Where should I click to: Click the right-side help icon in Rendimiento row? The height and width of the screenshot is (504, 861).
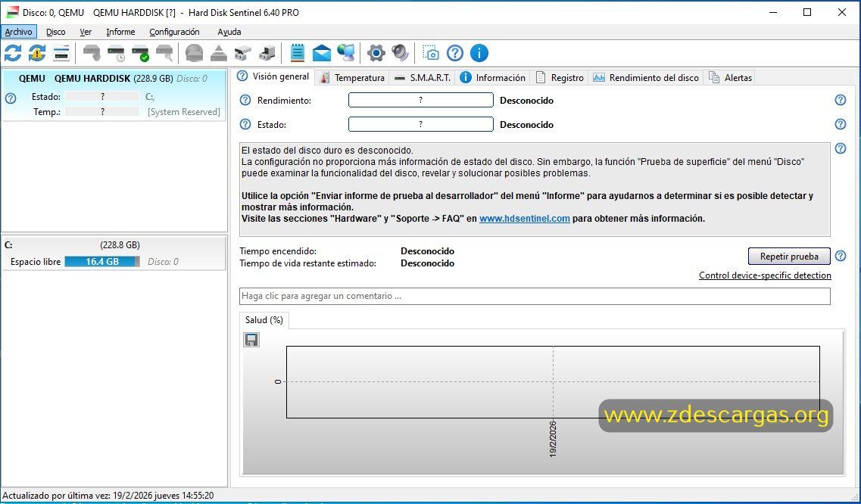841,100
